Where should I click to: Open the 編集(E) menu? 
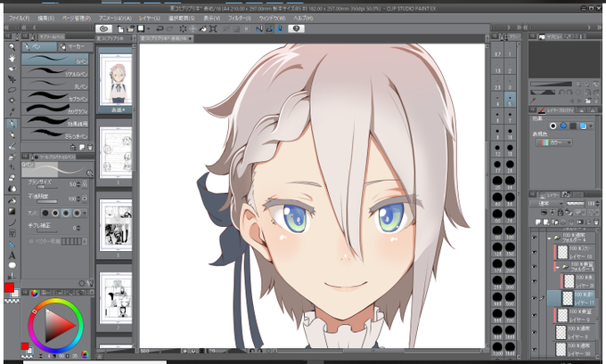coord(46,18)
